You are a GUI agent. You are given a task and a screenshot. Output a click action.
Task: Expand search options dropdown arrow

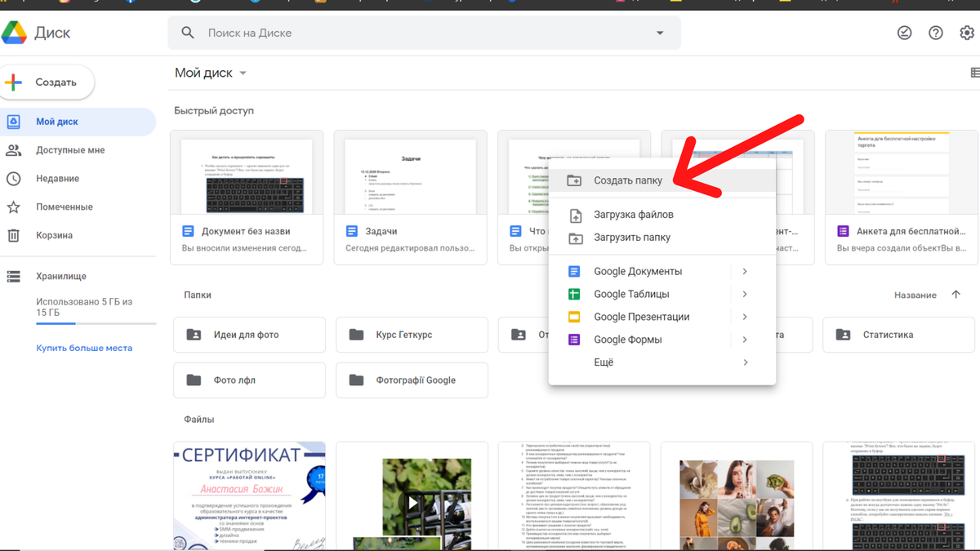point(660,33)
